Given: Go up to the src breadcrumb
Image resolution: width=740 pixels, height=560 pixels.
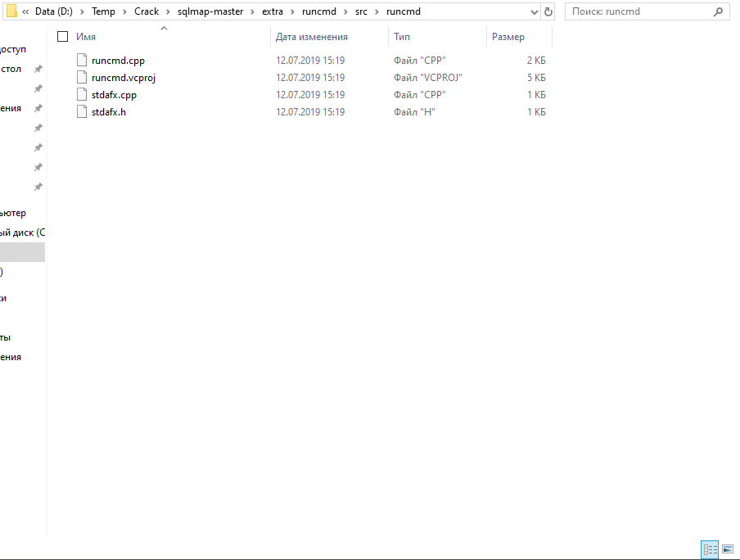Looking at the screenshot, I should click(x=361, y=11).
